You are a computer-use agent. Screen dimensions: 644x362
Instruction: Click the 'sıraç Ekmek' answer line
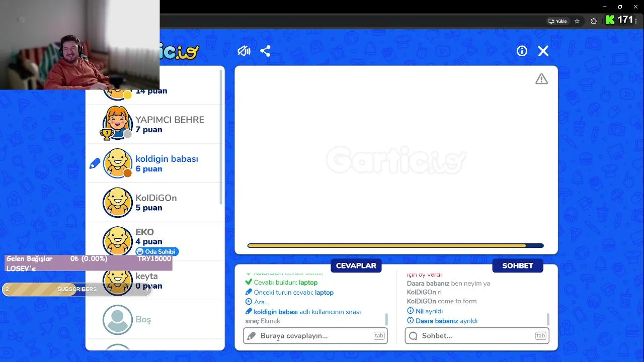pos(263,321)
